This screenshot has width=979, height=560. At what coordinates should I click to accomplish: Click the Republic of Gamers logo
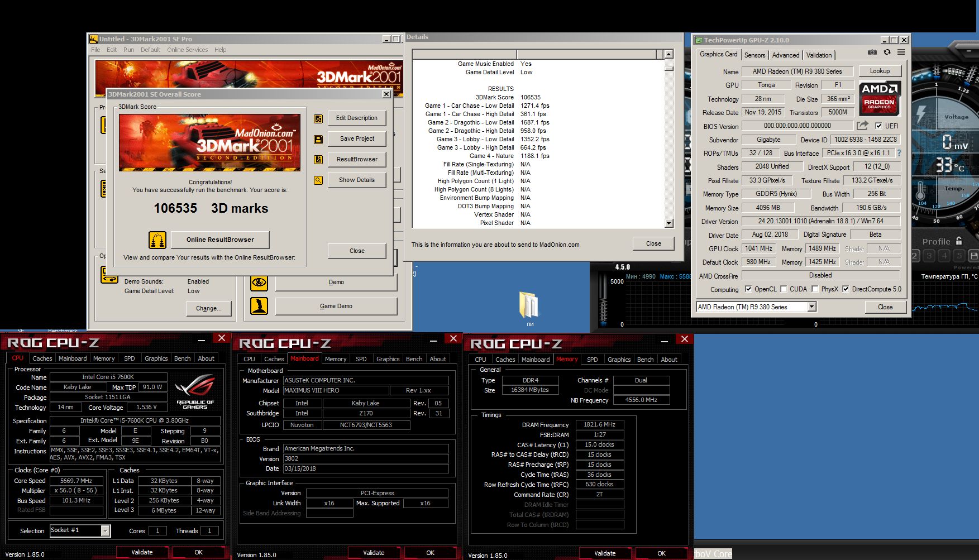pos(195,392)
